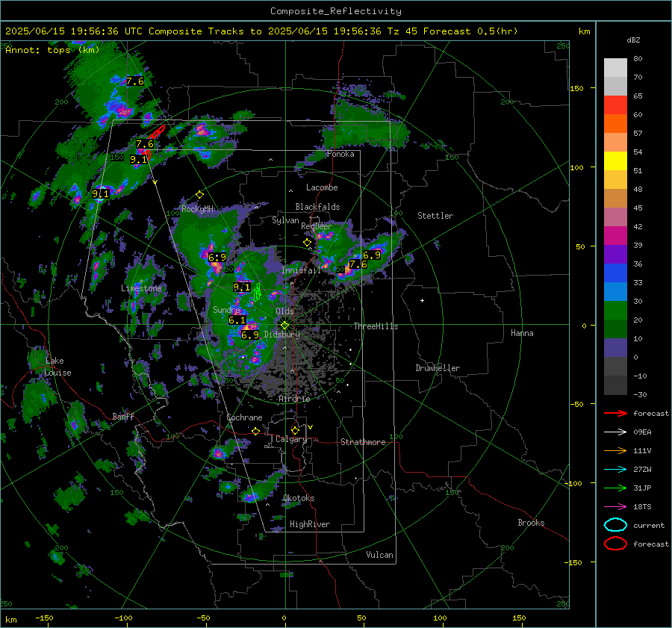Click the 6.9 storm top label beside Didsbury
Viewport: 672px width, 628px height.
[x=250, y=335]
